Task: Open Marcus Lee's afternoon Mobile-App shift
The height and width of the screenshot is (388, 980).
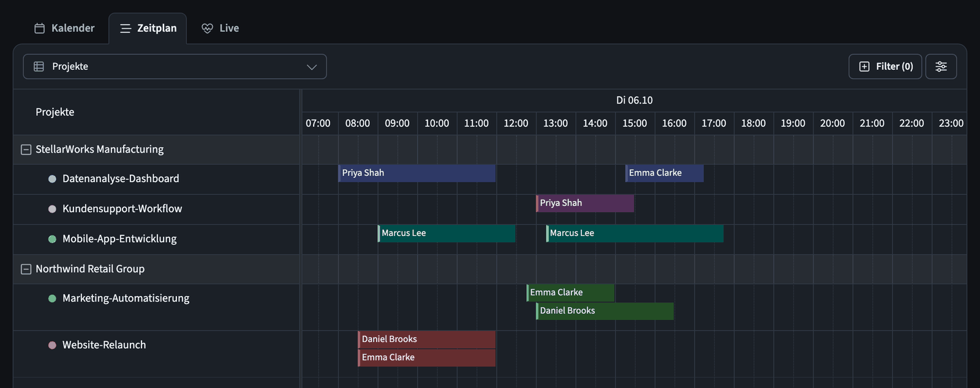Action: pyautogui.click(x=635, y=233)
